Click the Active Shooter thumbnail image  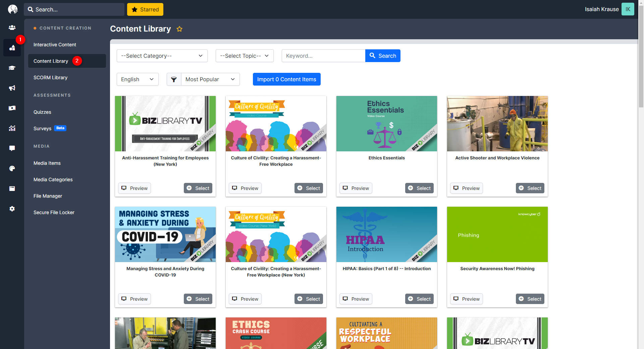[497, 123]
